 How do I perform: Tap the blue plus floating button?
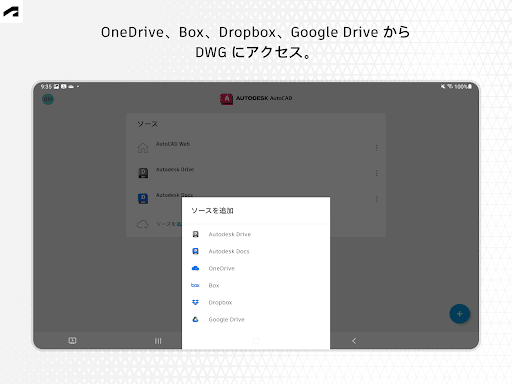tap(460, 314)
